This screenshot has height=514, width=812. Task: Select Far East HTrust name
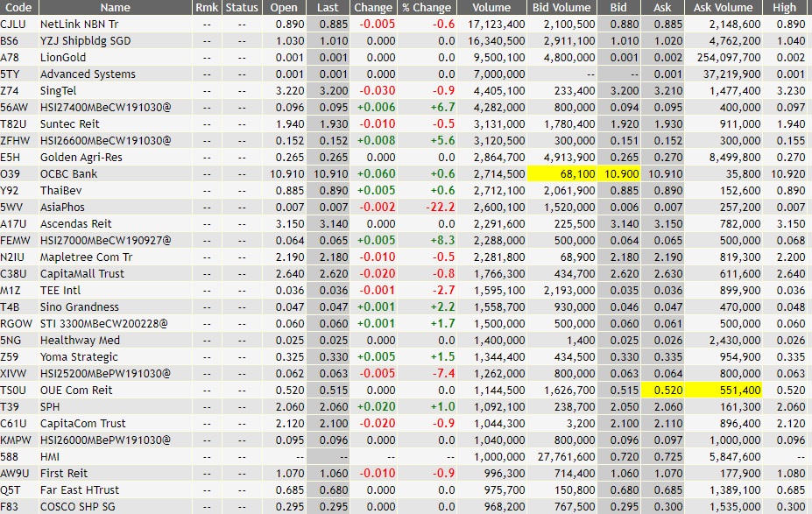[80, 490]
